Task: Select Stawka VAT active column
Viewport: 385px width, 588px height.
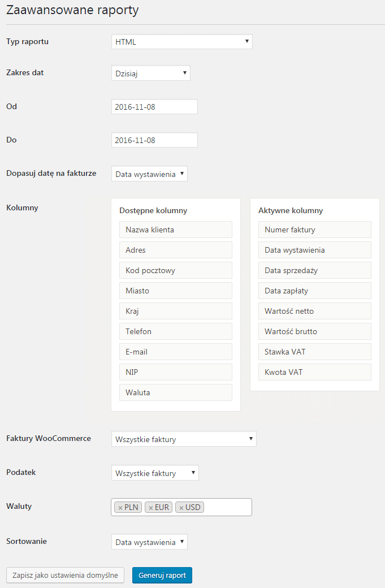Action: (x=315, y=352)
